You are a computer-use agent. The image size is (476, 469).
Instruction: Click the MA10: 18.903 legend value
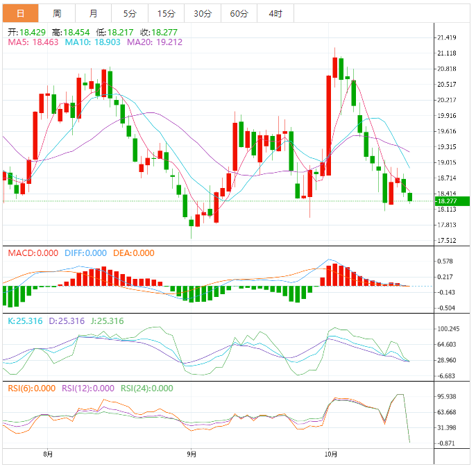point(92,42)
